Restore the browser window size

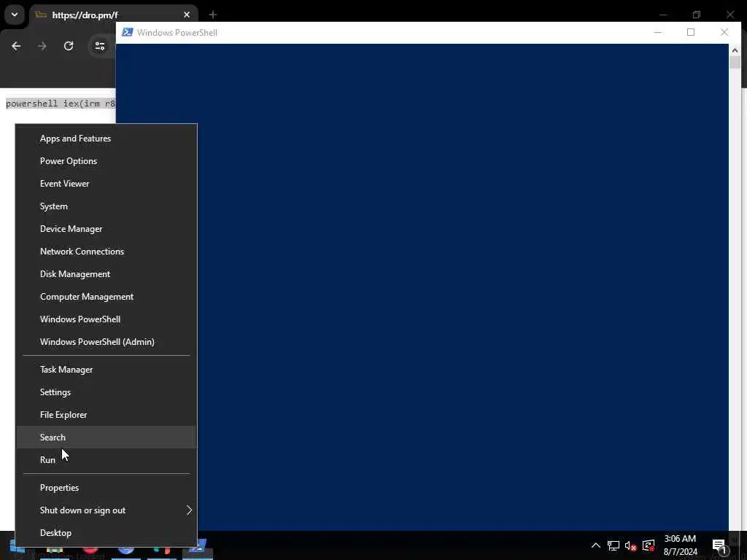point(697,15)
